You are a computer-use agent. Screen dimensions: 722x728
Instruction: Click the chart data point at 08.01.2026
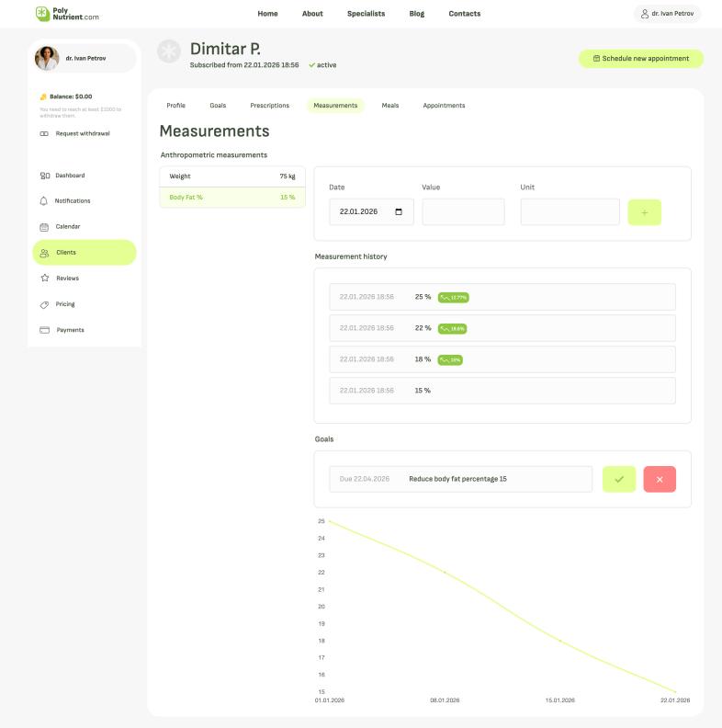pyautogui.click(x=445, y=573)
